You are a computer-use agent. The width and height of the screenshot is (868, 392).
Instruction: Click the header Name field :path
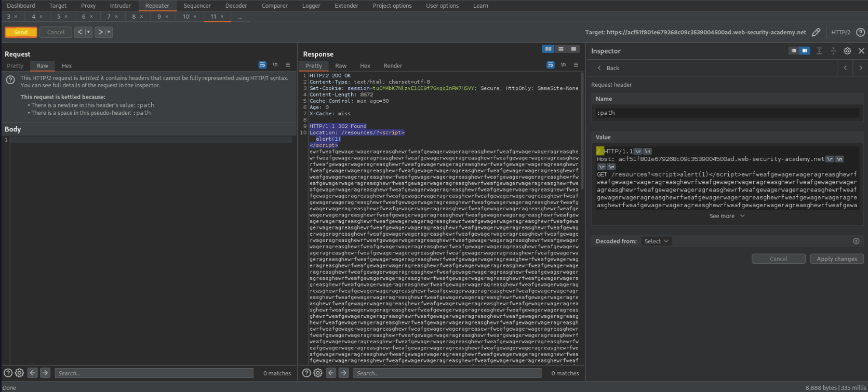(727, 113)
